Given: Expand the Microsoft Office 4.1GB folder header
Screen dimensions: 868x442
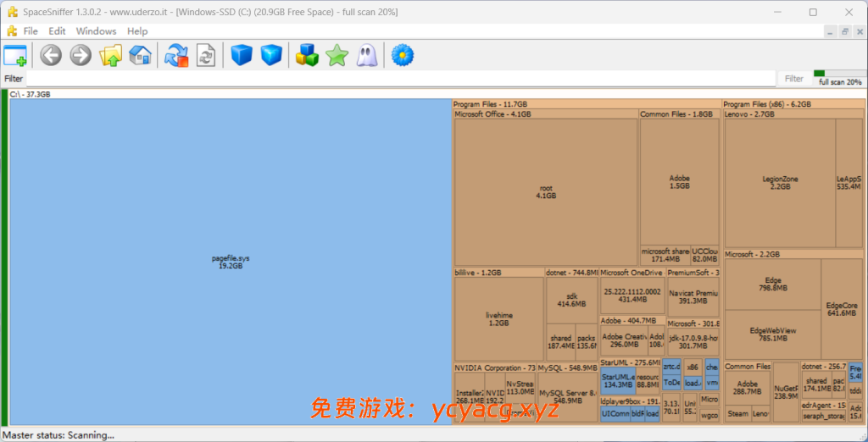Looking at the screenshot, I should click(x=493, y=114).
